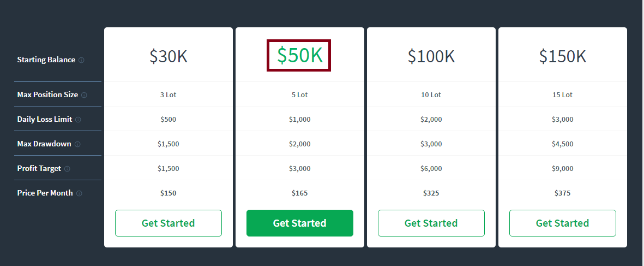Click the $30K plan heading
Viewport: 644px width, 266px height.
pyautogui.click(x=168, y=56)
